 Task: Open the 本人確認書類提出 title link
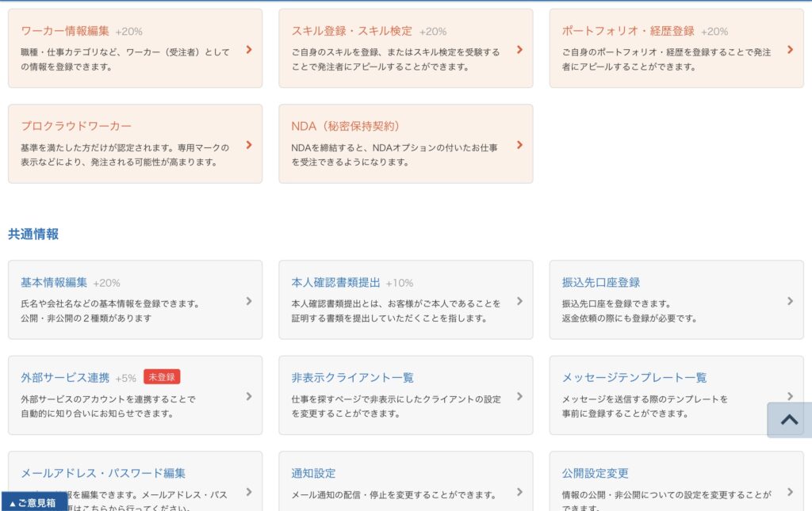click(335, 282)
